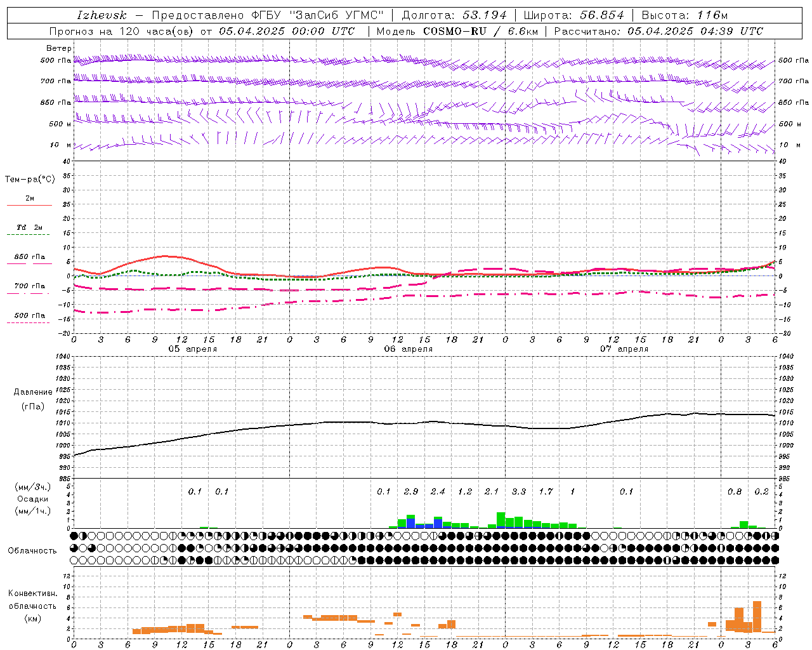This screenshot has height=650, width=812.
Task: Click the 1.2 precipitation amount value
Action: (x=465, y=491)
